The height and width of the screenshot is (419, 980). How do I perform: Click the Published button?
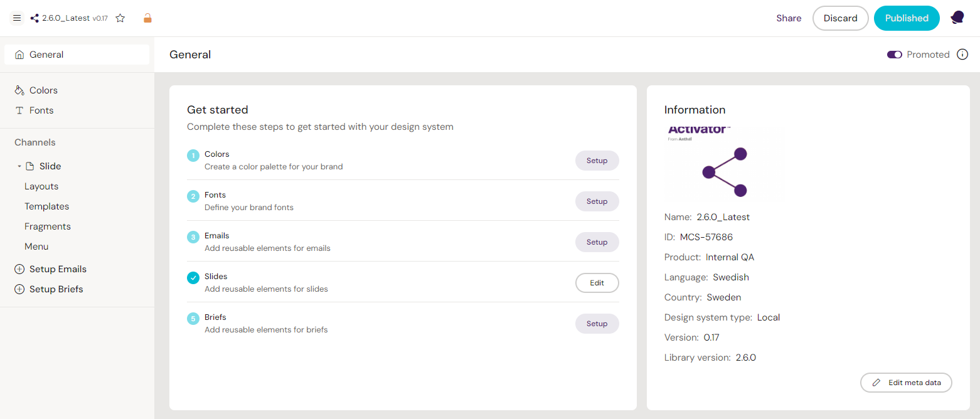click(x=907, y=18)
